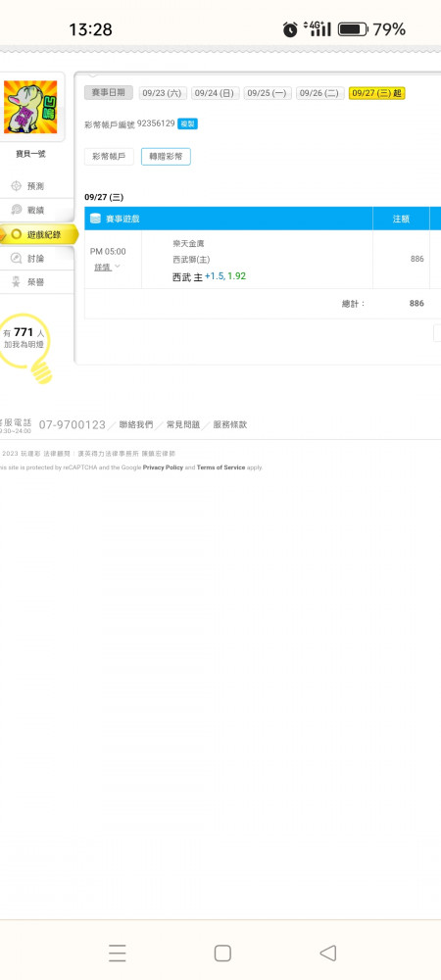Click the user avatar thumbnail

[x=30, y=107]
